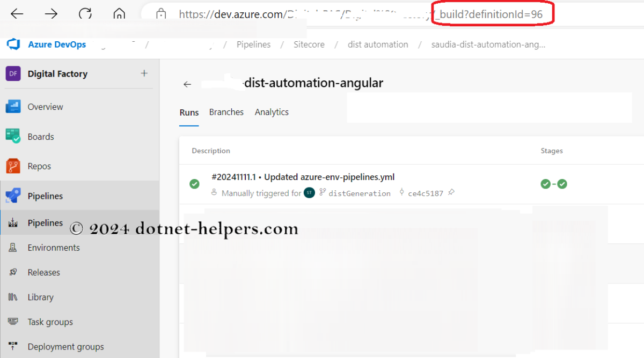Click the DF project avatar
The width and height of the screenshot is (644, 358).
coord(13,73)
